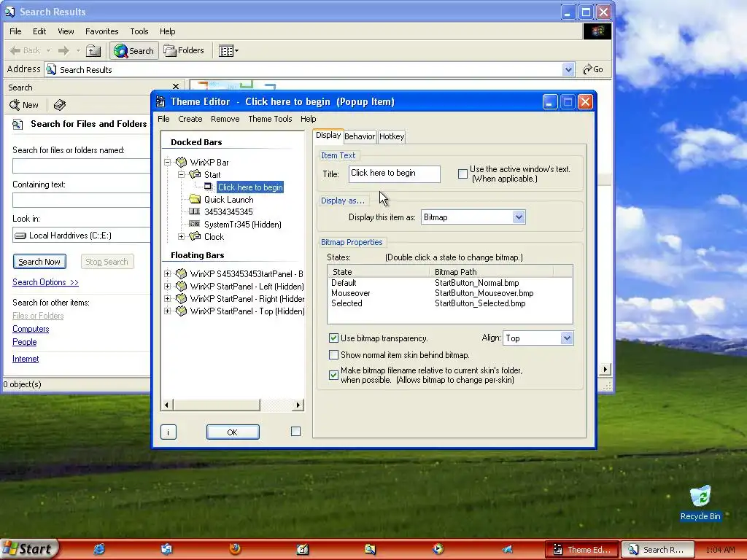The width and height of the screenshot is (747, 560).
Task: Collapse the Start tree node
Action: (181, 174)
